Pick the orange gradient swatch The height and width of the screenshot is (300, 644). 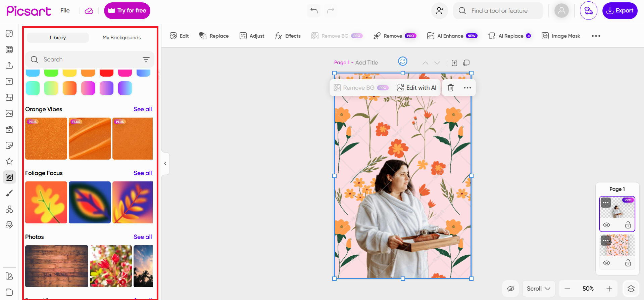point(69,88)
